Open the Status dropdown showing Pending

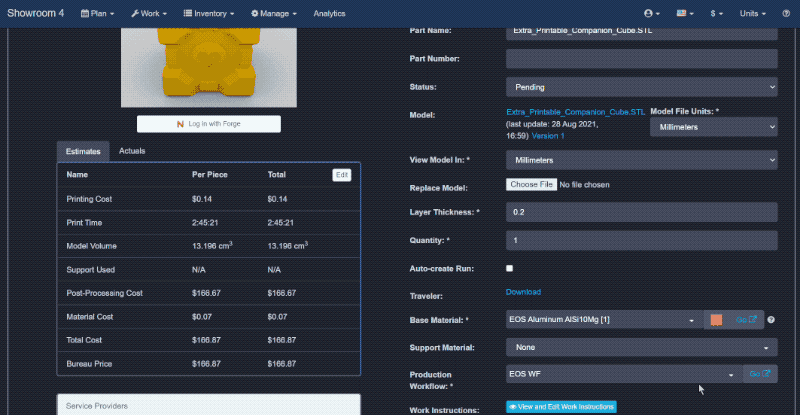point(641,87)
